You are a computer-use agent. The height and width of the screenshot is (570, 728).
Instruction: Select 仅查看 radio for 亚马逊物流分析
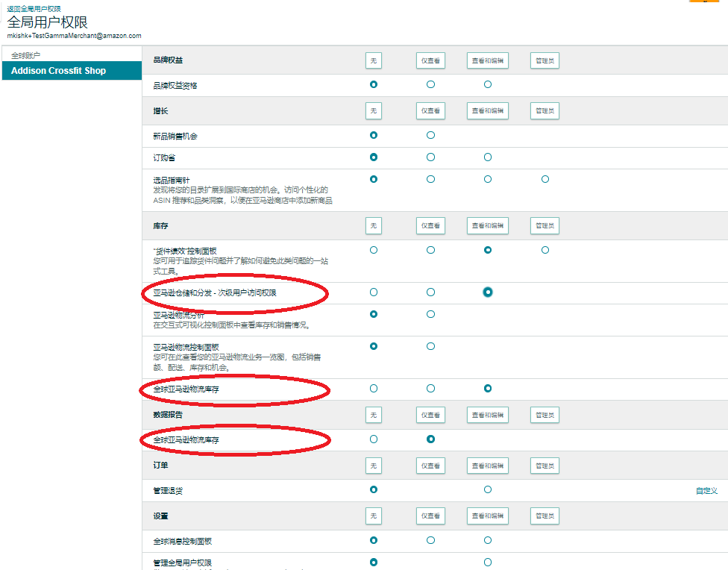click(x=430, y=314)
